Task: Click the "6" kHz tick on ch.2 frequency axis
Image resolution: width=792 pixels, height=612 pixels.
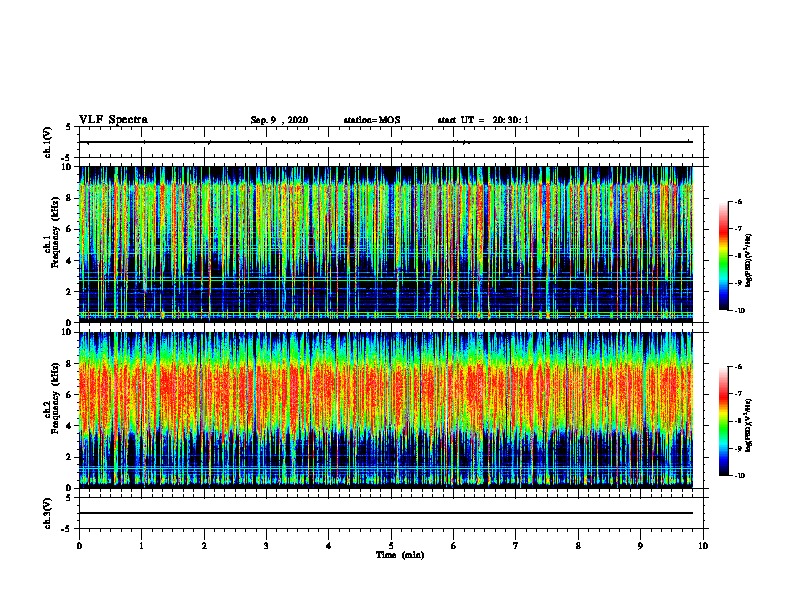Action: [x=69, y=395]
